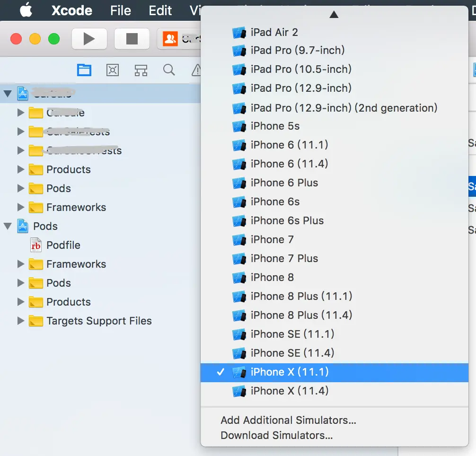Click the simulator icon beside iPhone 7
This screenshot has height=456, width=476.
(x=239, y=240)
